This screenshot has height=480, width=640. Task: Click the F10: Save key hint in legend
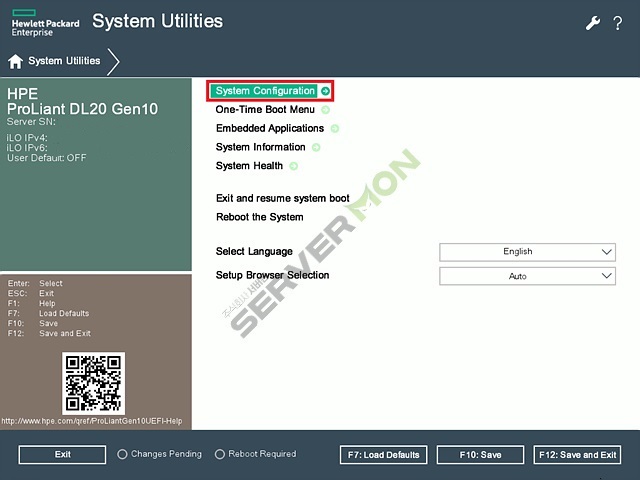tap(33, 324)
